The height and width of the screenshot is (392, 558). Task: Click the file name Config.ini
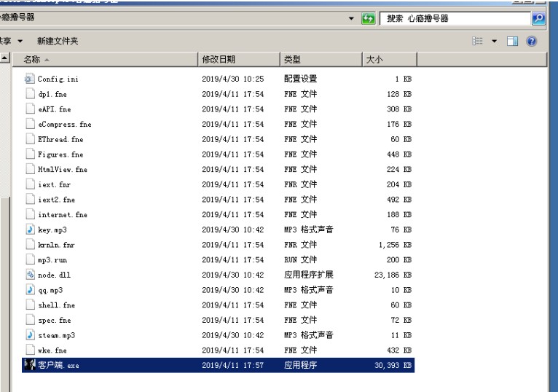pos(58,79)
